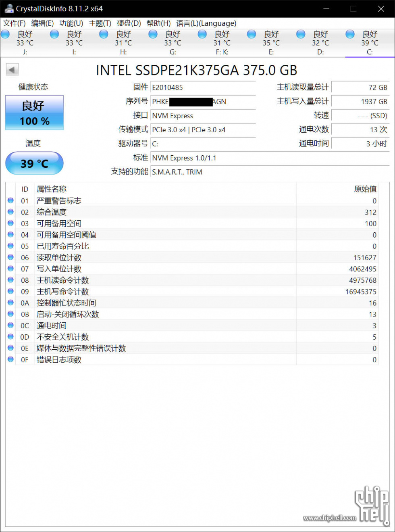The height and width of the screenshot is (532, 395).
Task: Open the 编辑(E) menu
Action: point(42,23)
